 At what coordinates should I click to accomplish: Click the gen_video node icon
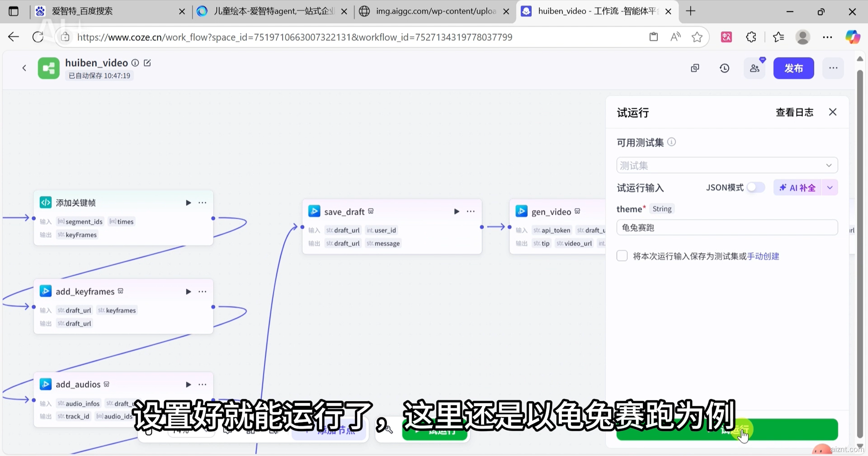[521, 211]
